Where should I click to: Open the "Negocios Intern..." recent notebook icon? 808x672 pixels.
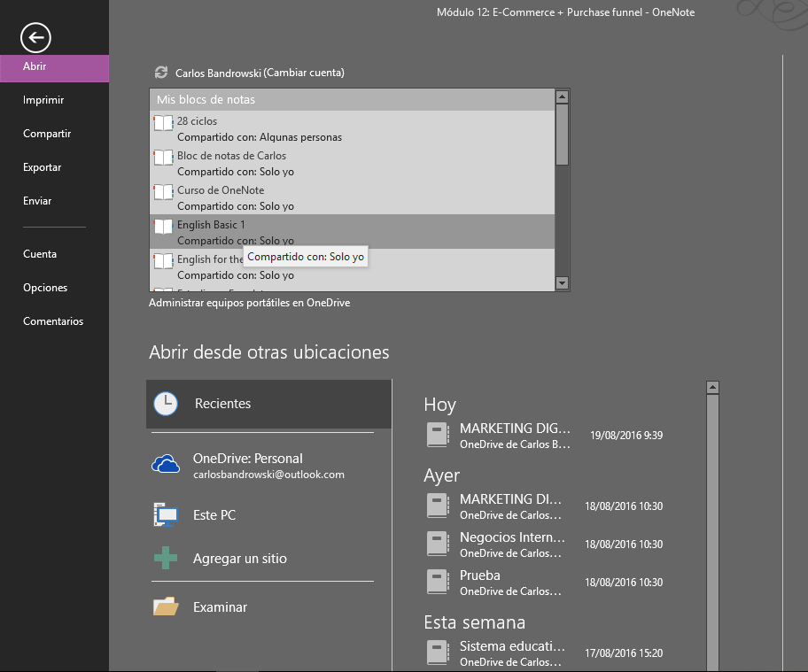click(438, 543)
